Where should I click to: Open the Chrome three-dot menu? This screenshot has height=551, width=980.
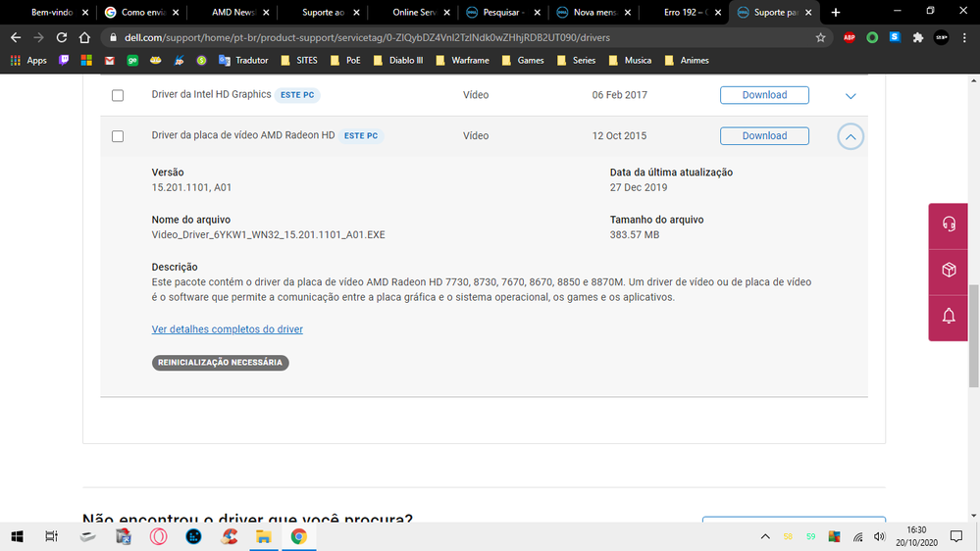[x=964, y=37]
